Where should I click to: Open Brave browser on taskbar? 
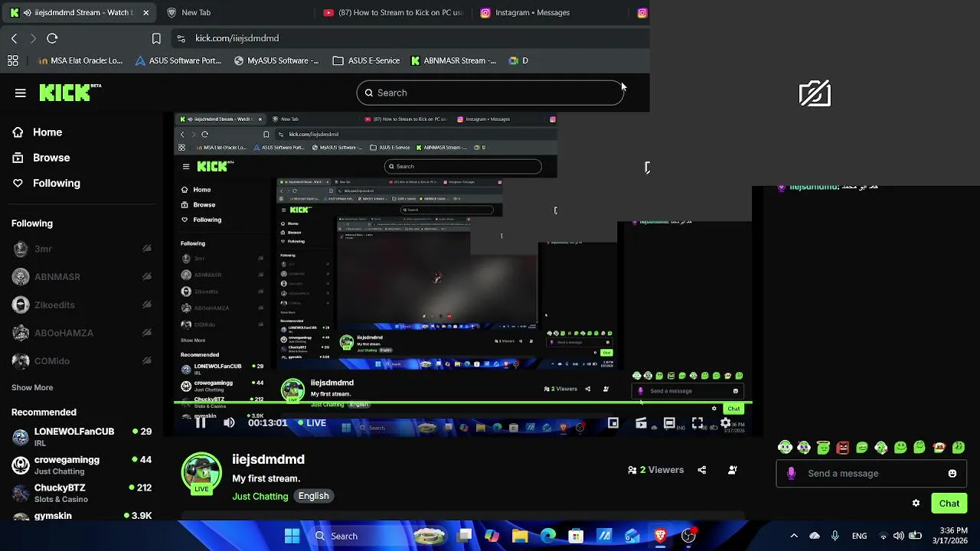point(660,536)
